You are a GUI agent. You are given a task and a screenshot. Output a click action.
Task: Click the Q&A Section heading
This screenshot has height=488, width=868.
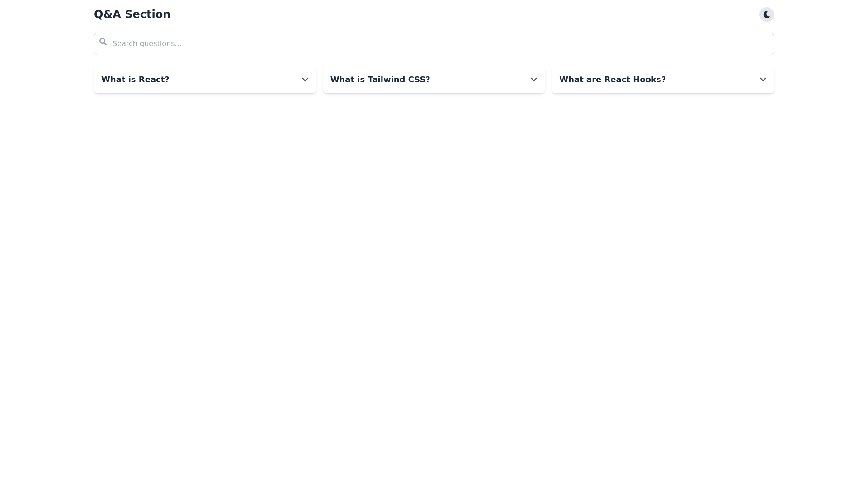132,14
